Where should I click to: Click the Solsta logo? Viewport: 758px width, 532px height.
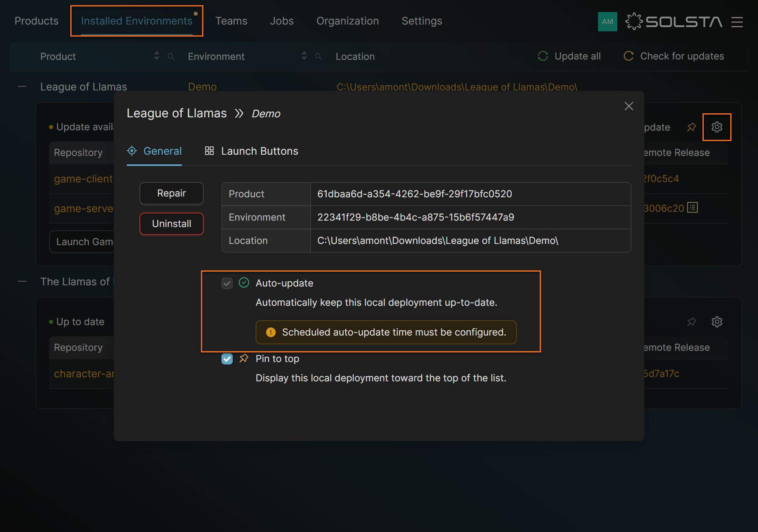tap(674, 22)
